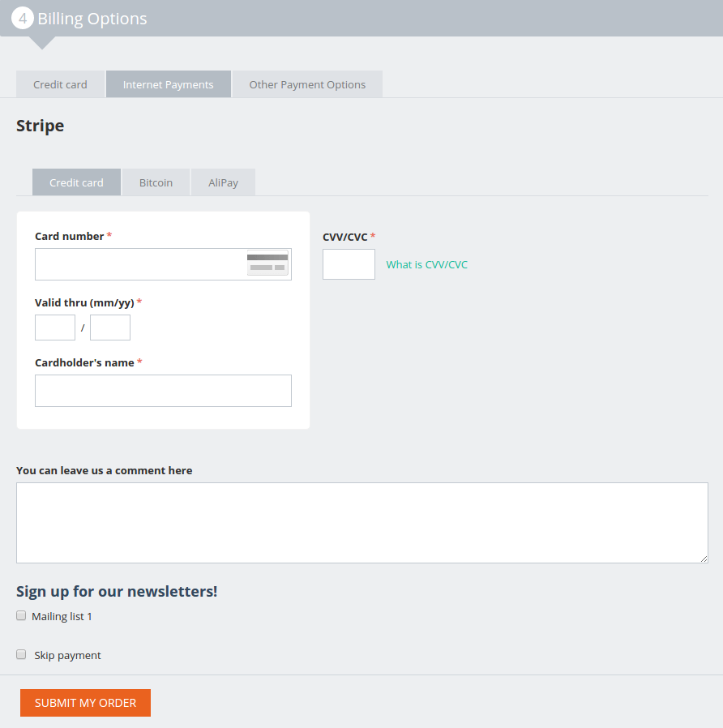This screenshot has width=723, height=728.
Task: Focus the Cardholder's name field
Action: coord(164,391)
